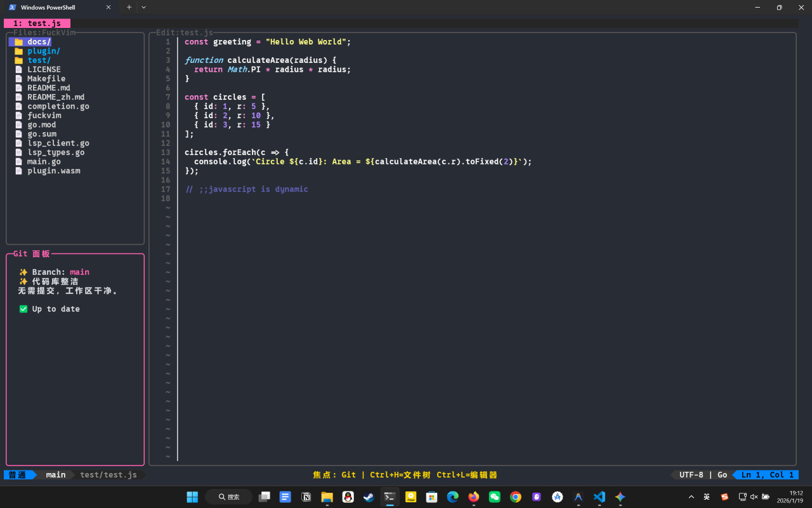Switch to the 1: test.js buffer tab
The height and width of the screenshot is (508, 812).
click(x=37, y=23)
